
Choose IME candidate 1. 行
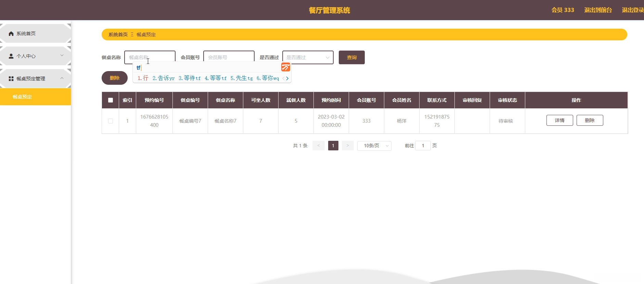pos(143,78)
